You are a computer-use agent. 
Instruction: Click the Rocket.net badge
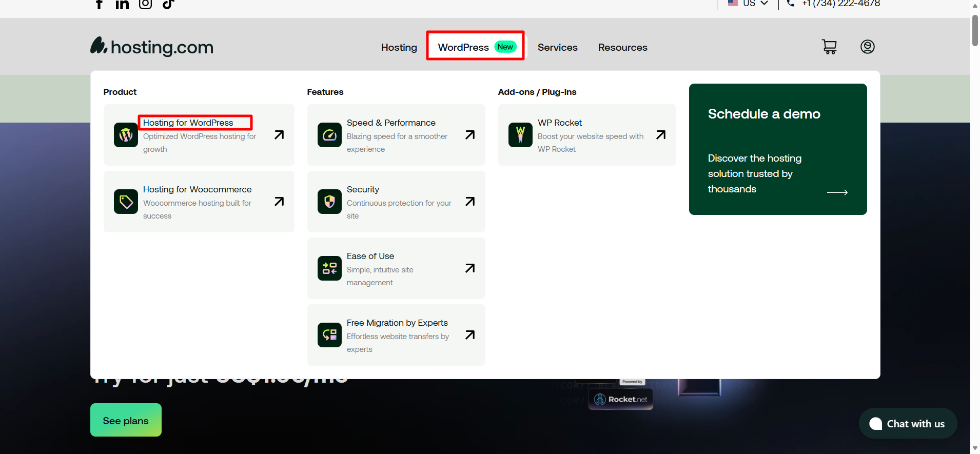click(x=621, y=399)
